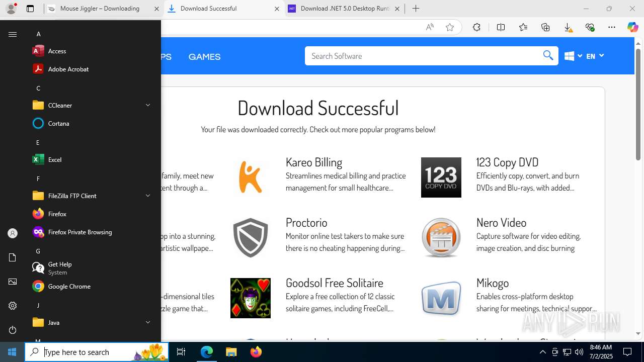Add this page to favorites
This screenshot has width=644, height=362.
[x=450, y=27]
